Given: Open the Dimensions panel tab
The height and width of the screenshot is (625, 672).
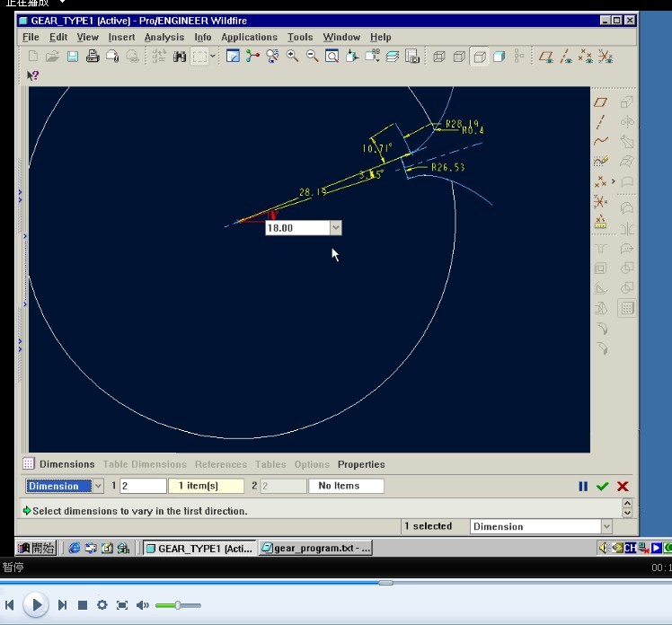Looking at the screenshot, I should tap(66, 464).
